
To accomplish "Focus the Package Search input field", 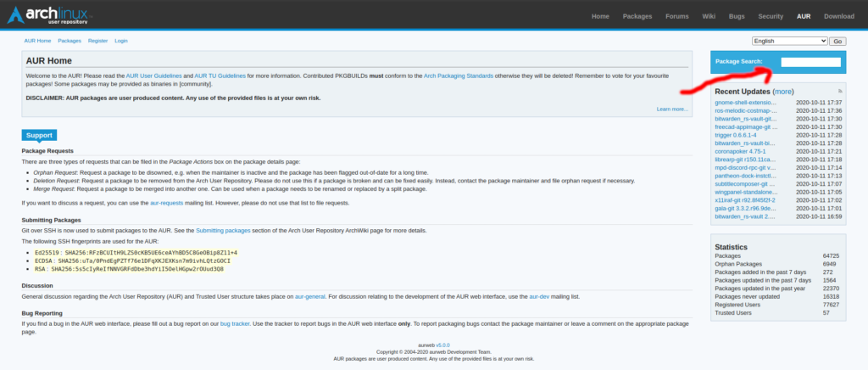I will pos(810,62).
